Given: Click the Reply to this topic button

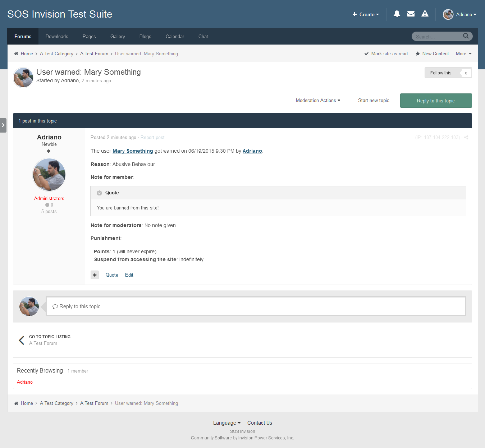Looking at the screenshot, I should coord(436,101).
